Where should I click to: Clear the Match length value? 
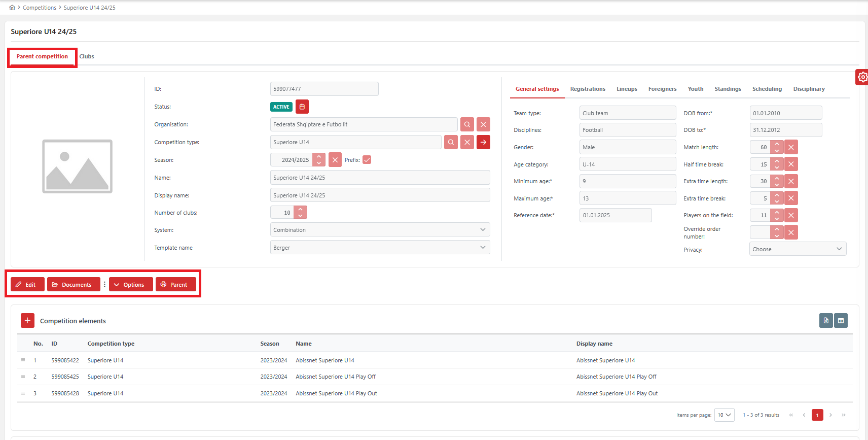(791, 147)
